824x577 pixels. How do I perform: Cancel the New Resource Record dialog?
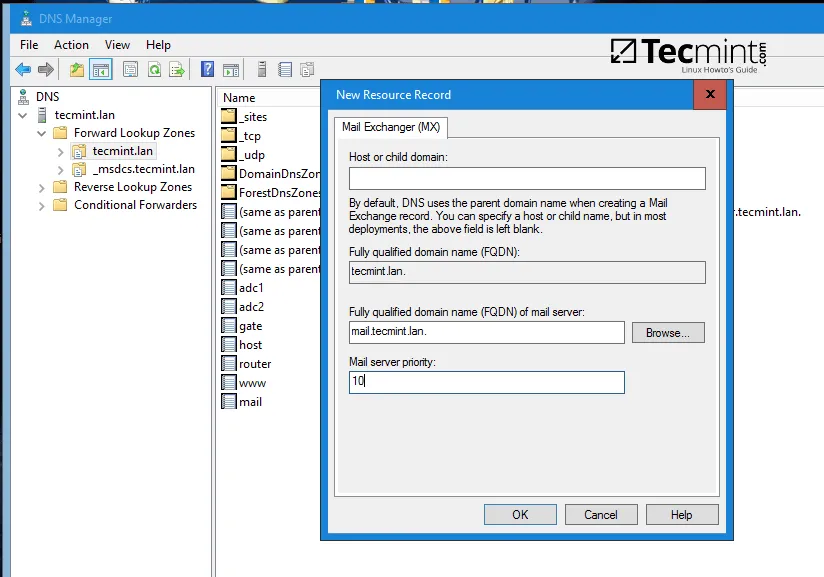(600, 514)
